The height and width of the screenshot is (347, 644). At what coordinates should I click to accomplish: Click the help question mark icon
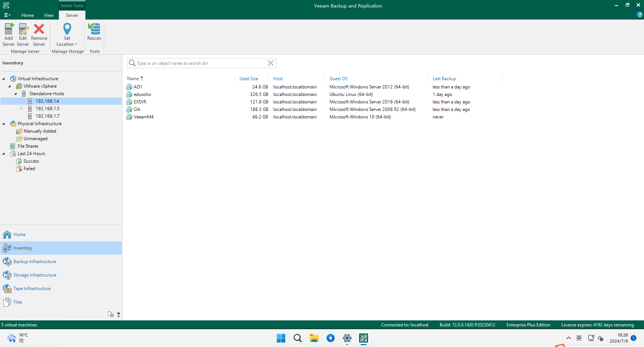pos(640,15)
